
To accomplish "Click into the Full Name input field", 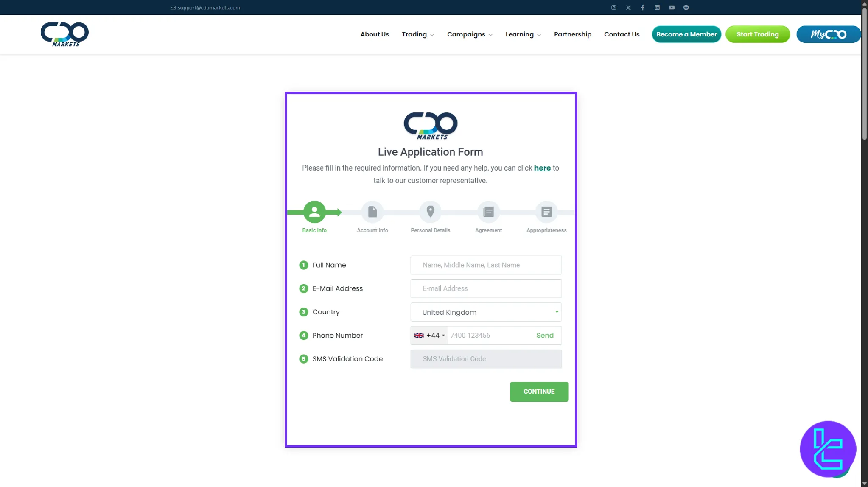I will (486, 265).
